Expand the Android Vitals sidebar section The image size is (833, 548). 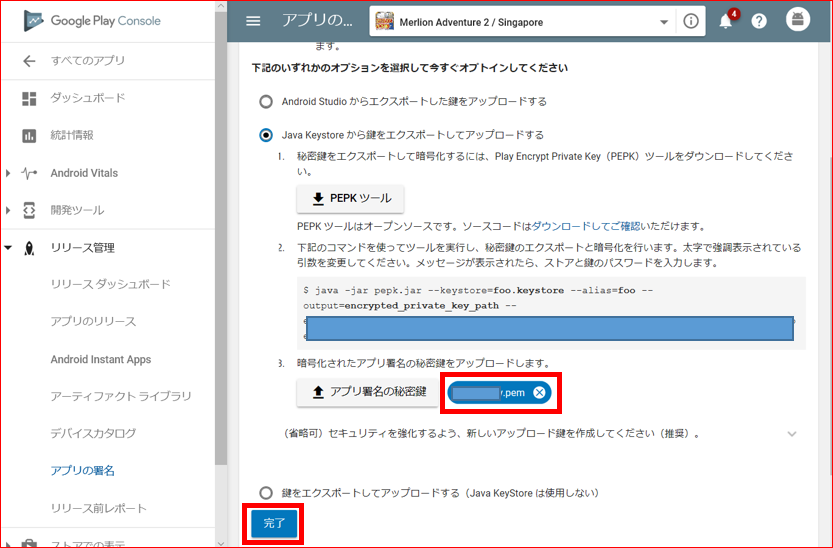[x=8, y=173]
